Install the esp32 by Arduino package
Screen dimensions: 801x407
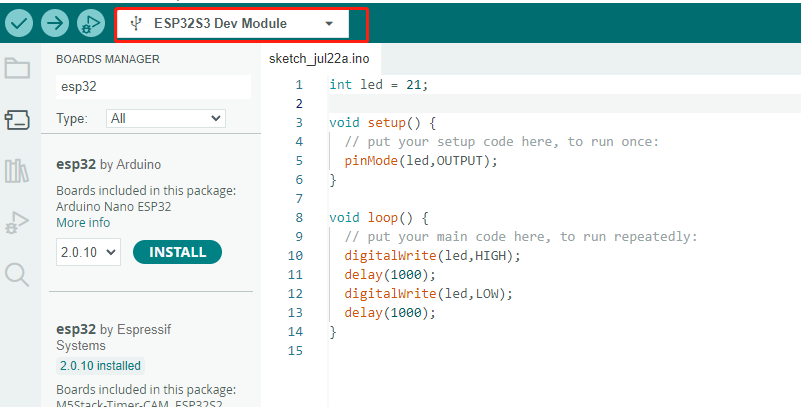(177, 252)
